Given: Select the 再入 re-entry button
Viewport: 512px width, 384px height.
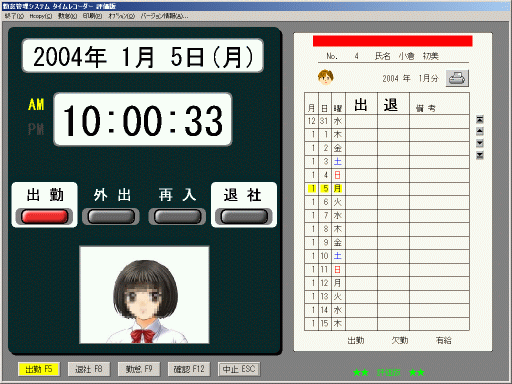Looking at the screenshot, I should click(x=177, y=217).
